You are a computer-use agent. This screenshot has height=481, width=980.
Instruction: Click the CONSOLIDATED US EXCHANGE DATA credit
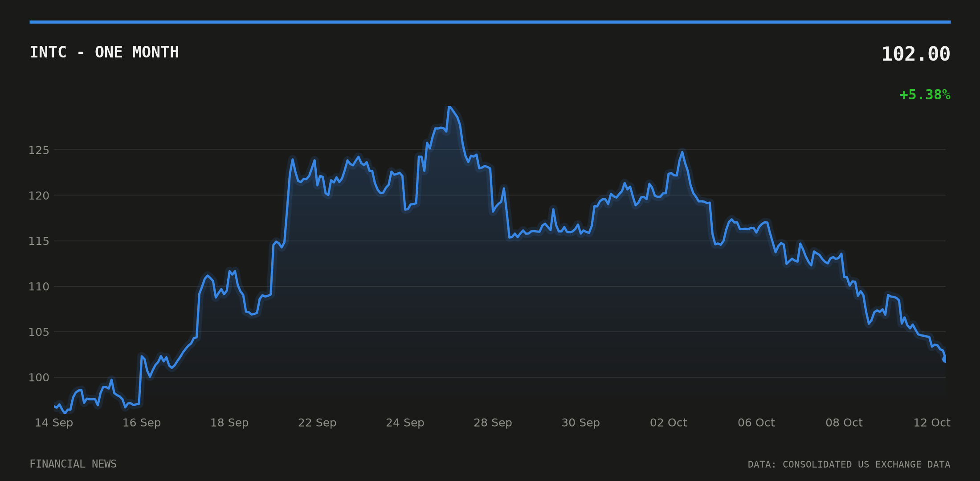(x=866, y=465)
